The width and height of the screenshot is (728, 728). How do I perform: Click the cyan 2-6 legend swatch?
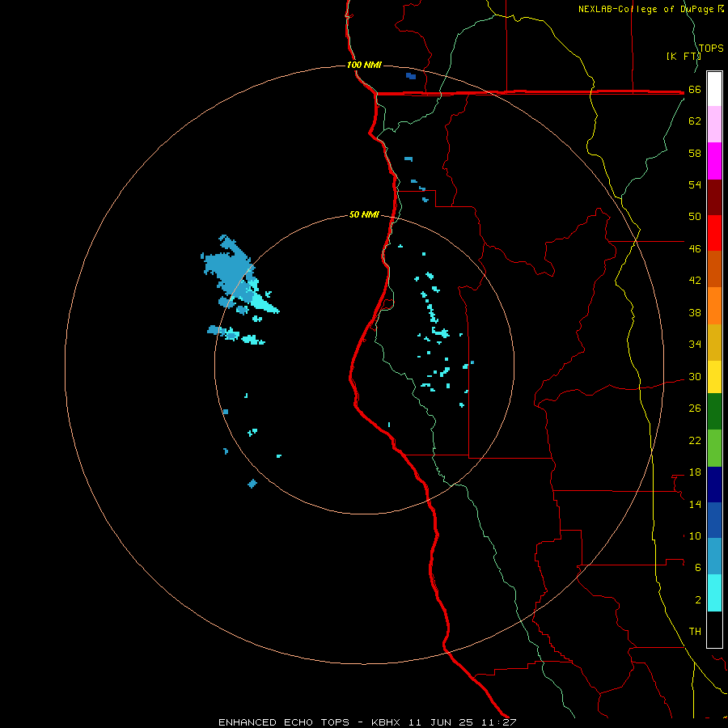tap(714, 593)
